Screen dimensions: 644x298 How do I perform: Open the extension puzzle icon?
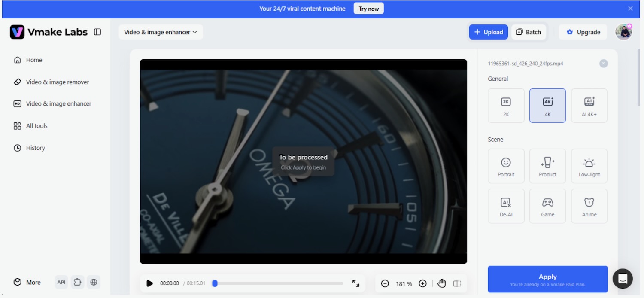coord(77,282)
